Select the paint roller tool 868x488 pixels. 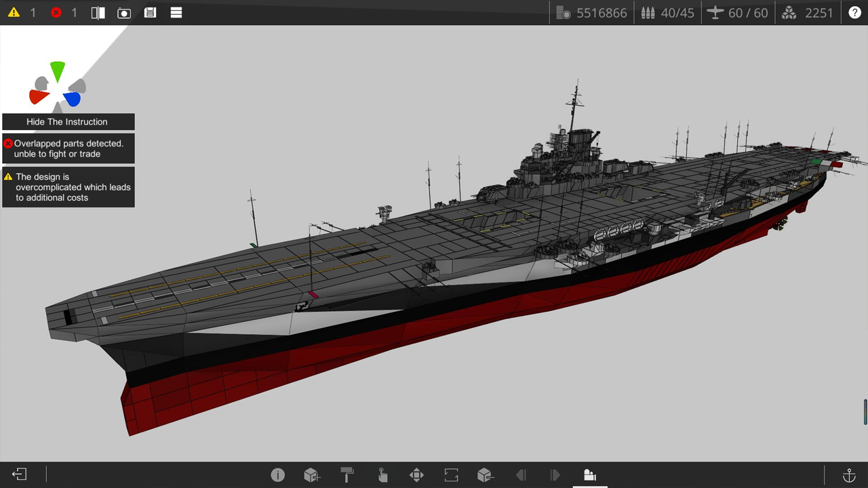pyautogui.click(x=347, y=474)
